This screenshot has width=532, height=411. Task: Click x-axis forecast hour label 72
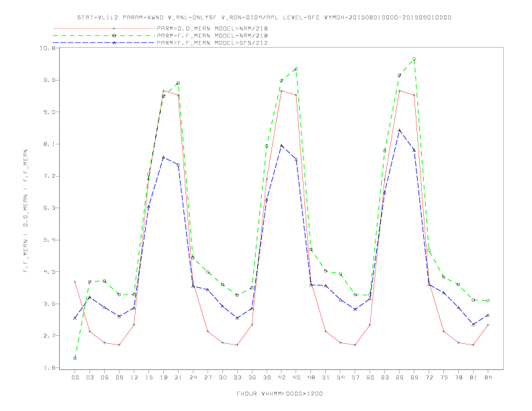tap(429, 377)
